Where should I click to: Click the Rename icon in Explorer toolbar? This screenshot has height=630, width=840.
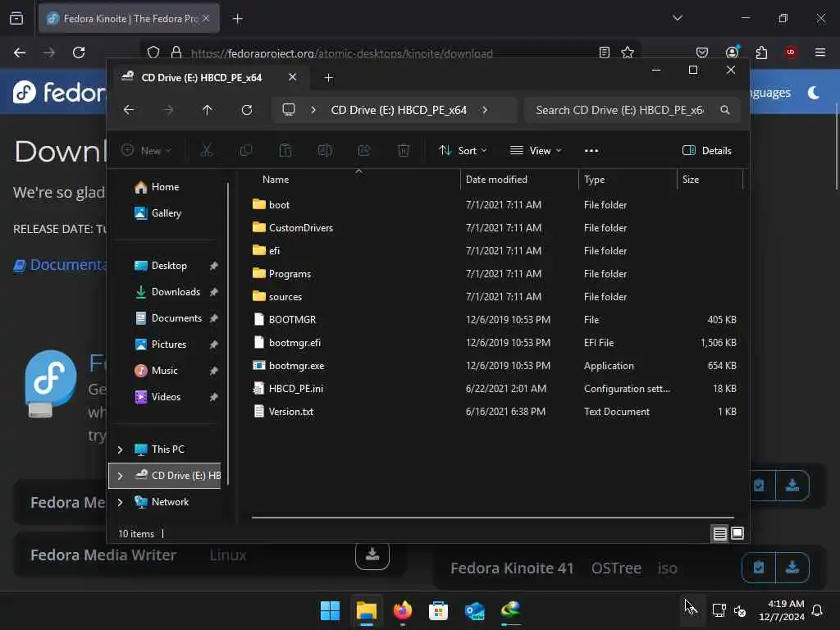click(325, 151)
